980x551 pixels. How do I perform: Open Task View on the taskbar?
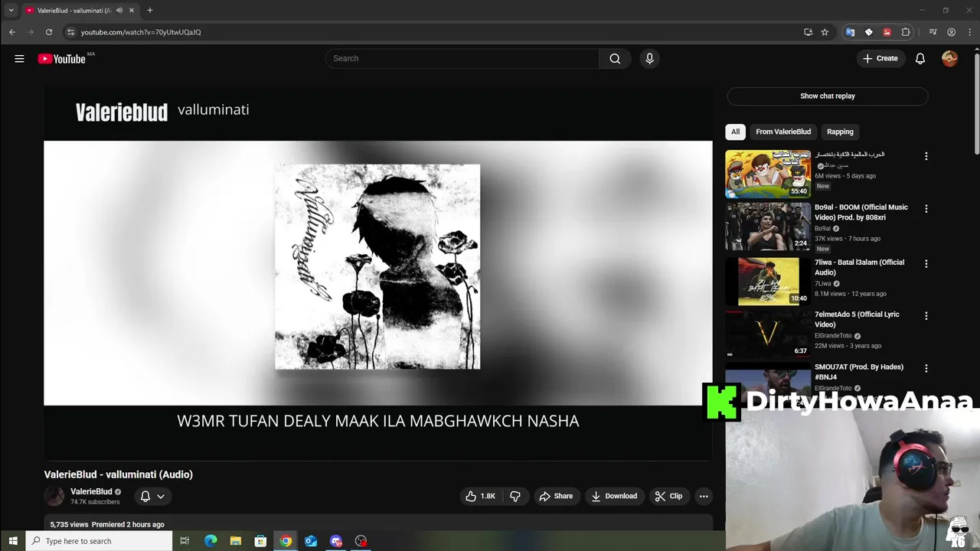point(185,541)
